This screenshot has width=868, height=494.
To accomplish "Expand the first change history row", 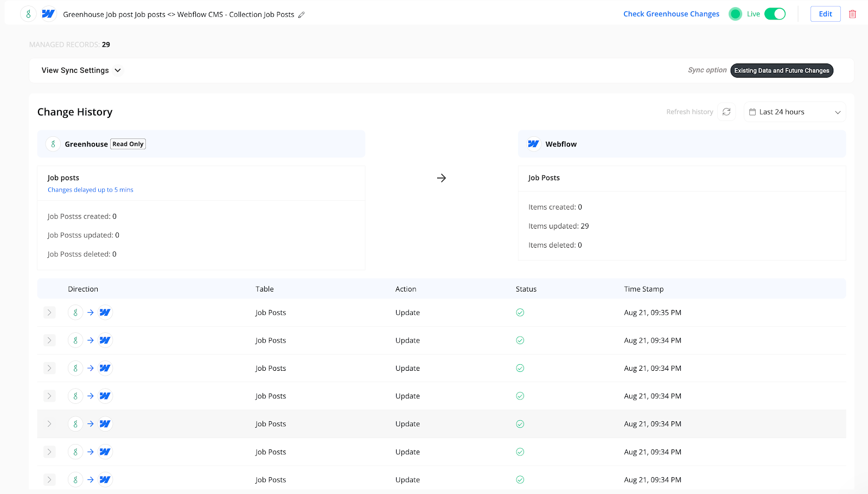I will [x=49, y=313].
